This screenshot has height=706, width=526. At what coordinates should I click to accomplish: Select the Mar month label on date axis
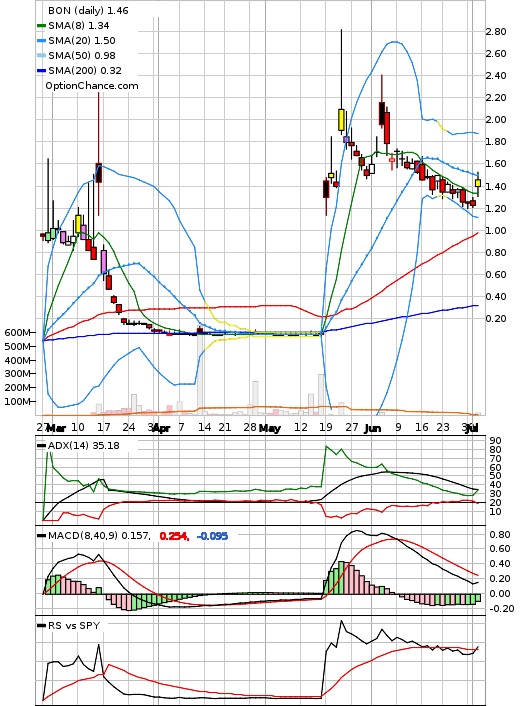(56, 428)
